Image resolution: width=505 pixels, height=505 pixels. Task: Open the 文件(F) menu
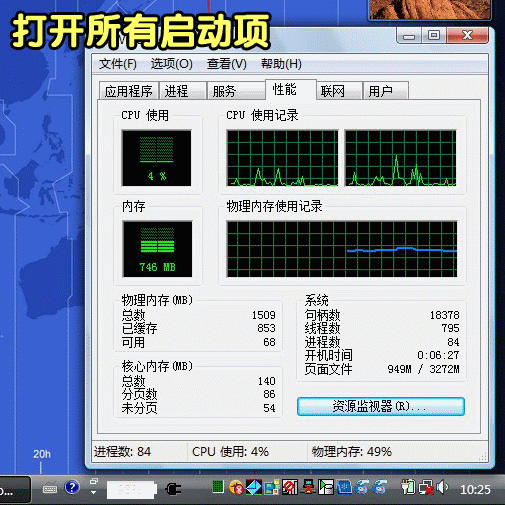pos(118,64)
